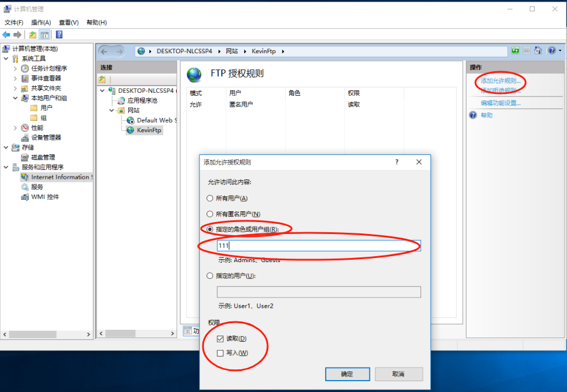567x392 pixels.
Task: Collapse the Services and Applications node
Action: 6,167
